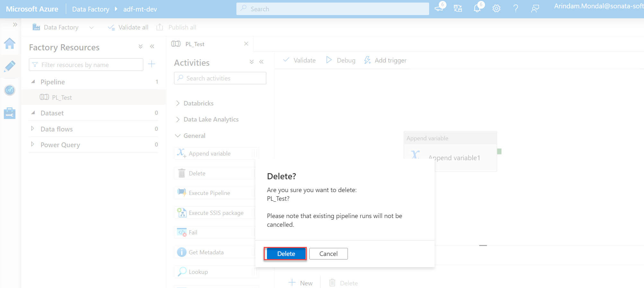
Task: Open the Home icon in left sidebar
Action: (x=10, y=44)
